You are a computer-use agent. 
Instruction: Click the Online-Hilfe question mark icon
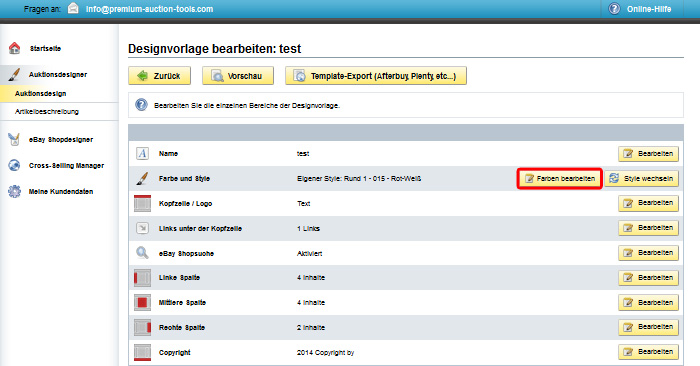point(614,8)
